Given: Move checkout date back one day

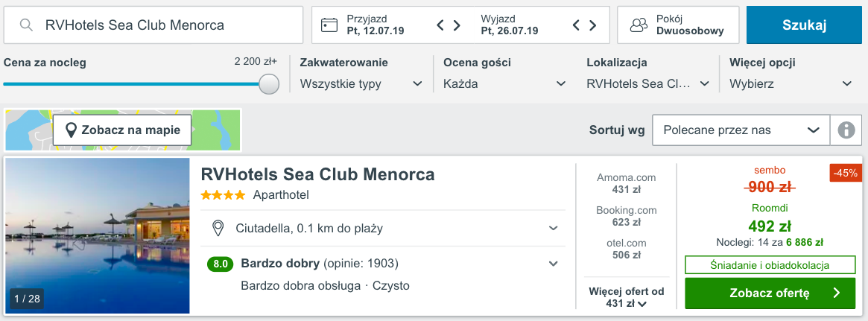Looking at the screenshot, I should 576,25.
